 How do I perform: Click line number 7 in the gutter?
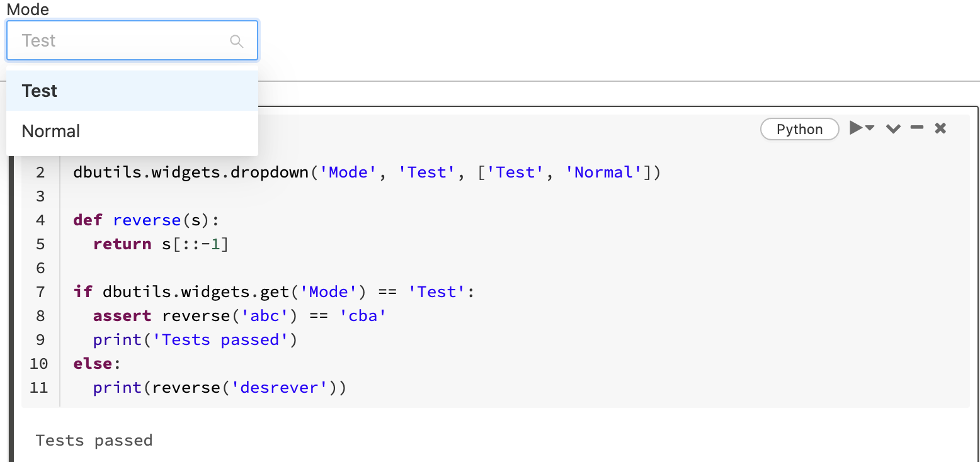coord(40,292)
